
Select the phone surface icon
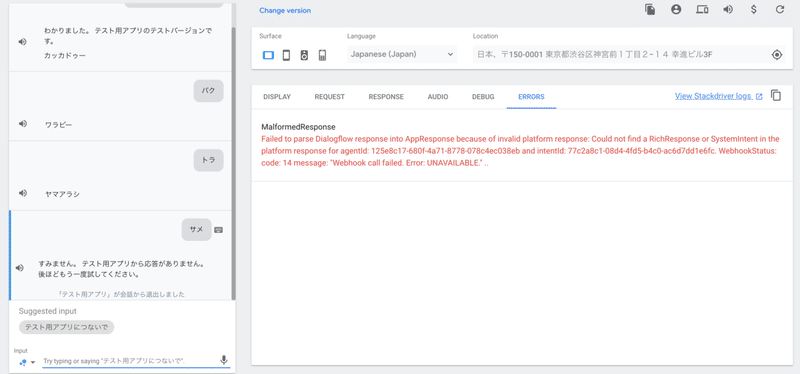pos(286,55)
